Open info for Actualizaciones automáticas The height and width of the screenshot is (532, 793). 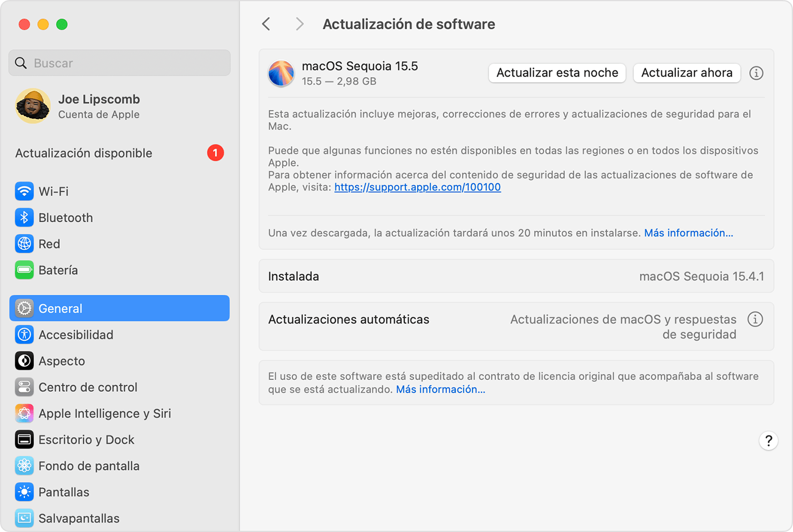coord(755,319)
